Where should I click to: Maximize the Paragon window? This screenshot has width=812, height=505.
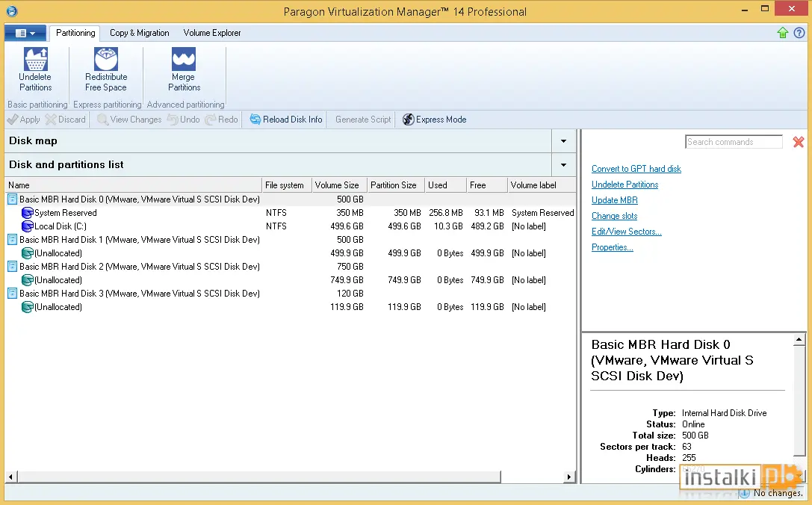point(764,9)
